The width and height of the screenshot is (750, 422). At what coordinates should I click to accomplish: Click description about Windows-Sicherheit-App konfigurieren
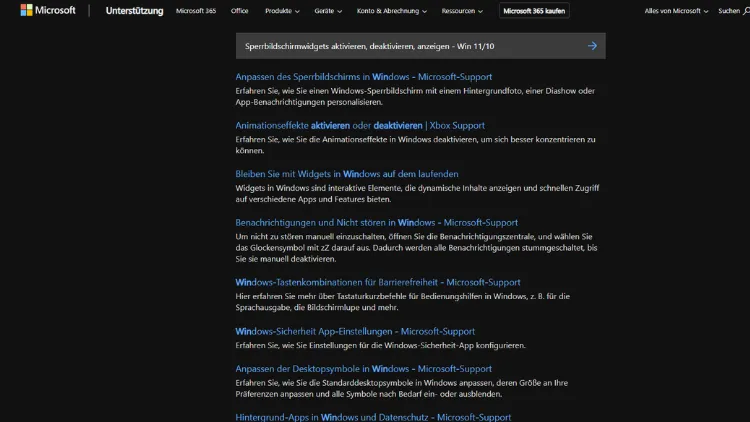(380, 345)
